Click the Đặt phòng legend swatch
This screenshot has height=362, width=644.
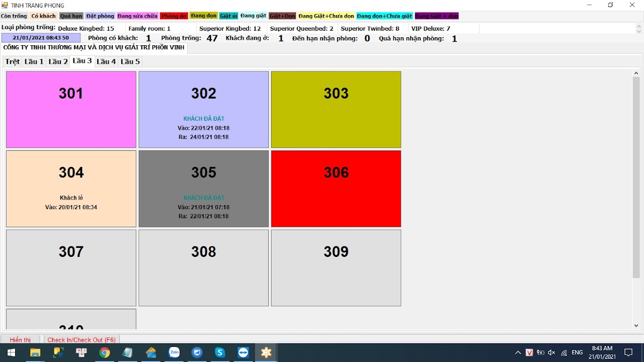click(100, 16)
